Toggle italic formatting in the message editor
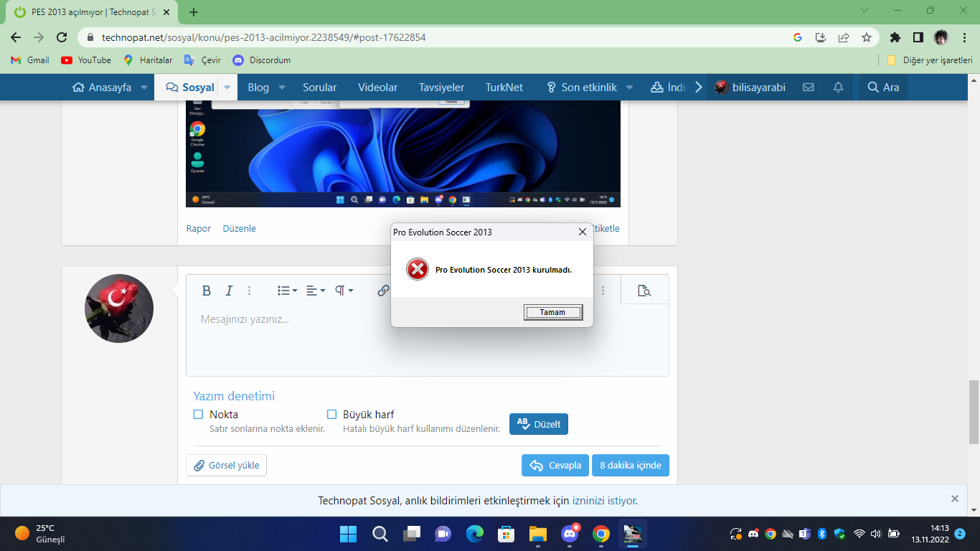 (x=229, y=291)
